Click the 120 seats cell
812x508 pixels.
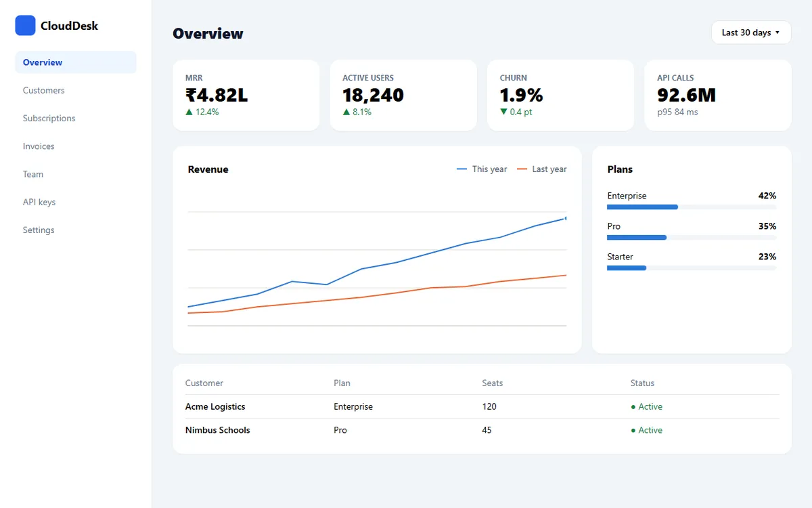click(x=489, y=407)
